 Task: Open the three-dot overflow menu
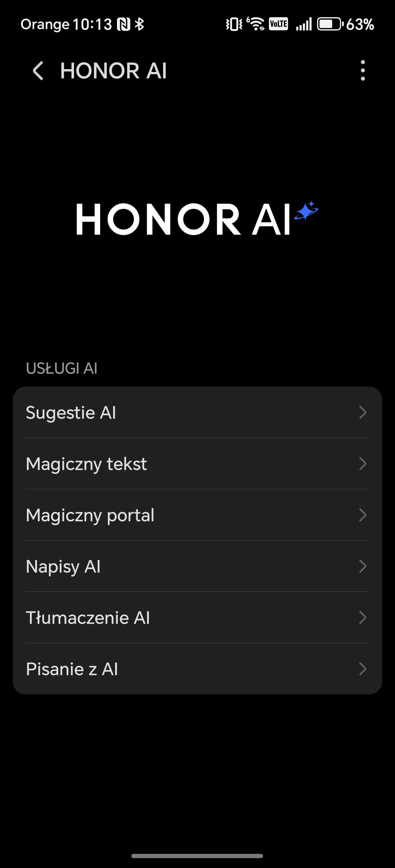363,71
